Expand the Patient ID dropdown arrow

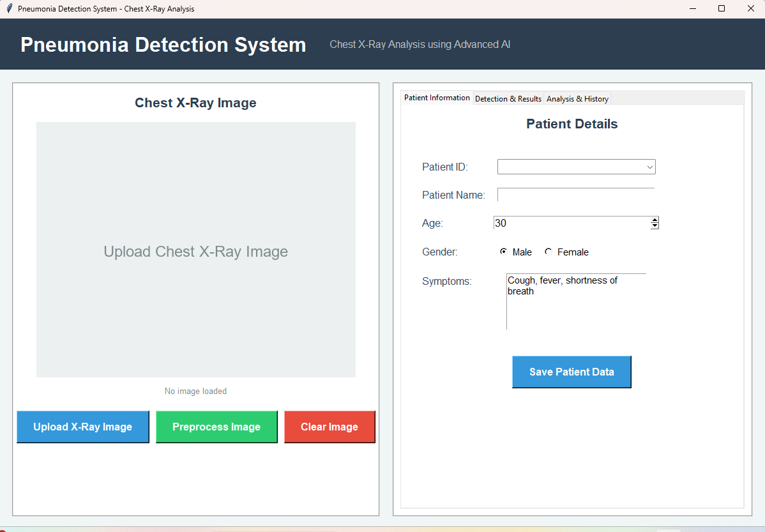pos(649,167)
